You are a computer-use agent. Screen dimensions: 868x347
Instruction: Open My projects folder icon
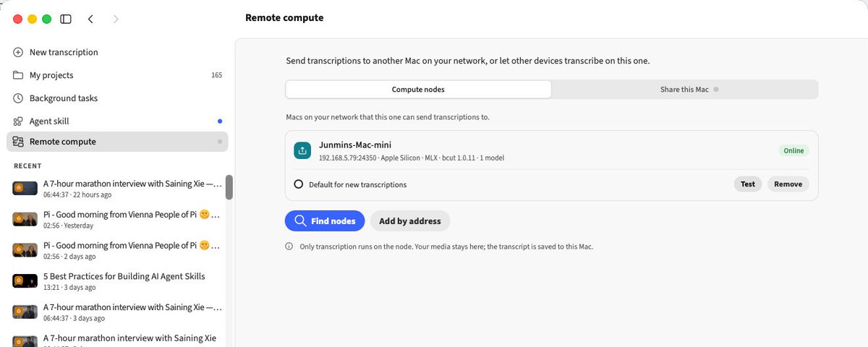(x=18, y=75)
